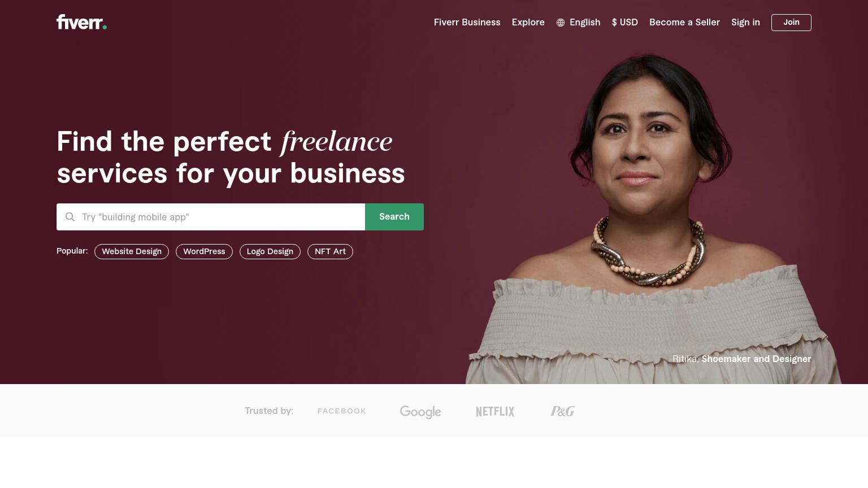
Task: Open the Explore menu item
Action: tap(528, 23)
